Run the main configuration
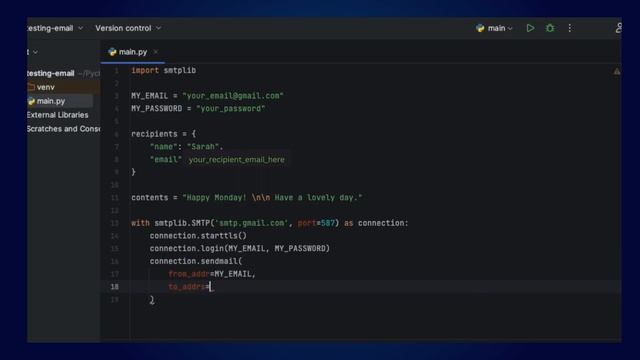Image resolution: width=640 pixels, height=360 pixels. 530,28
